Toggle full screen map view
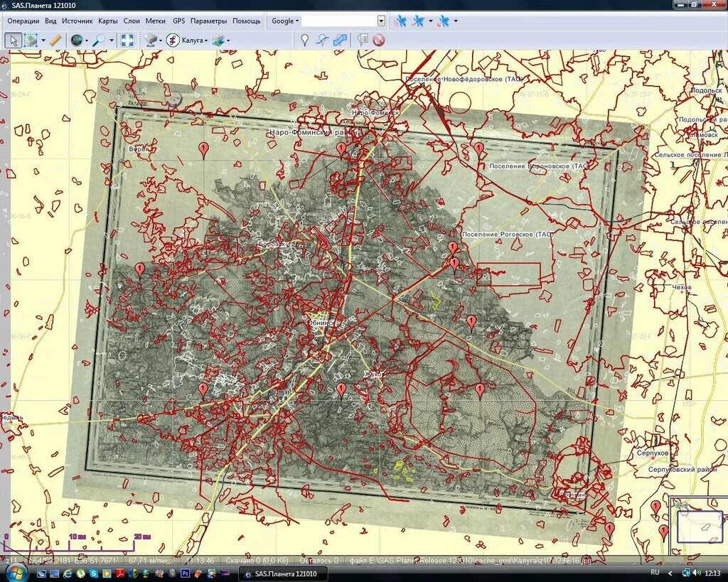 (x=127, y=41)
